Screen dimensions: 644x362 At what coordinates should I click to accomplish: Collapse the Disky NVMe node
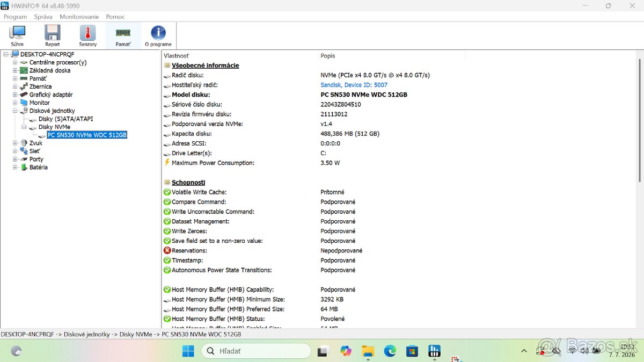pos(24,127)
